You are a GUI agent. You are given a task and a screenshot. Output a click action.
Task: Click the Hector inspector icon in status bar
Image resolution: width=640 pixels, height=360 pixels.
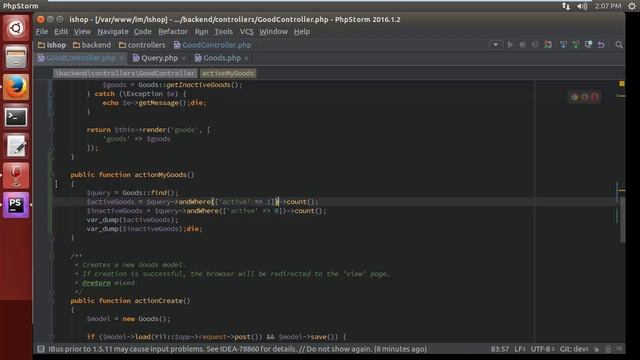(608, 349)
